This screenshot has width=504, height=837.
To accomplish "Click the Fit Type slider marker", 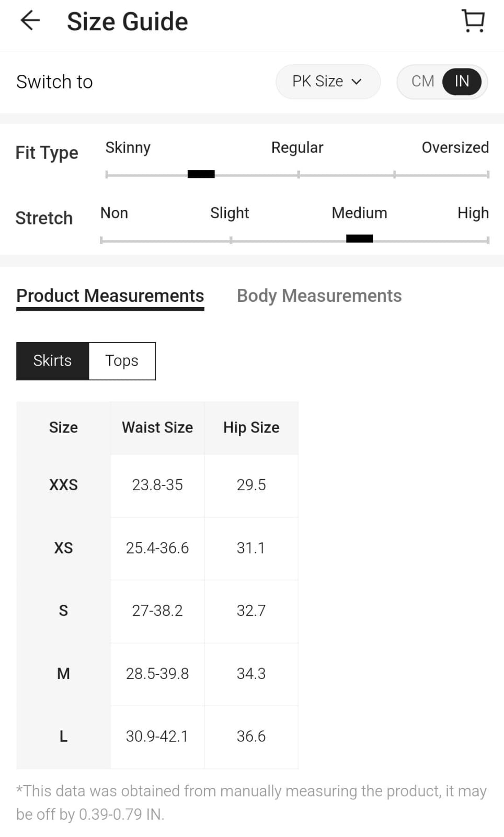I will pos(201,174).
